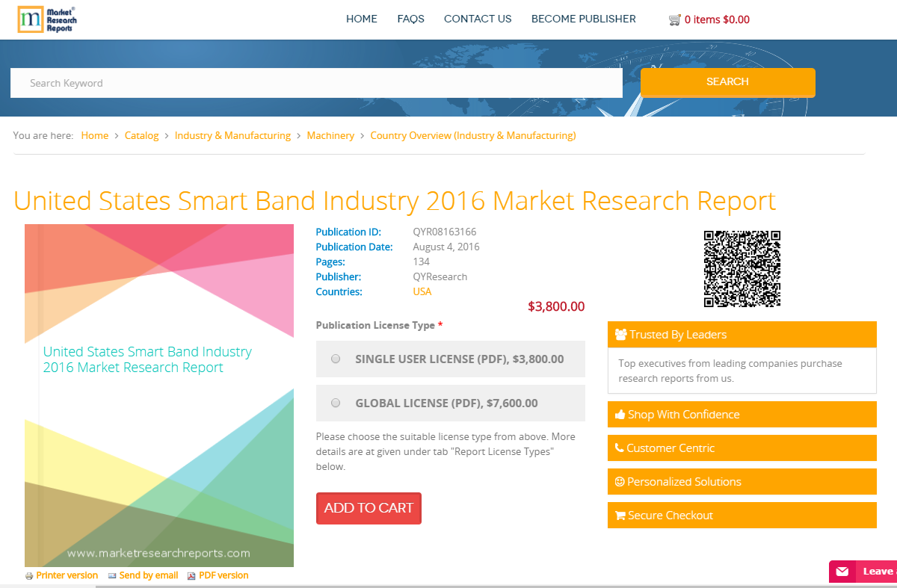Image resolution: width=897 pixels, height=588 pixels.
Task: Select Single User License radio button
Action: tap(336, 359)
